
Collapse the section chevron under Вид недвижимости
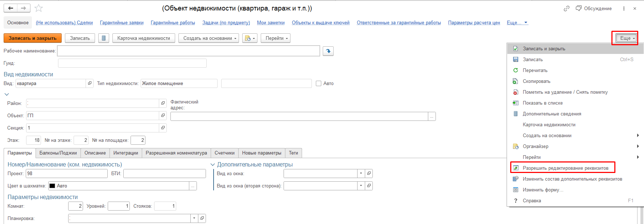[x=7, y=94]
